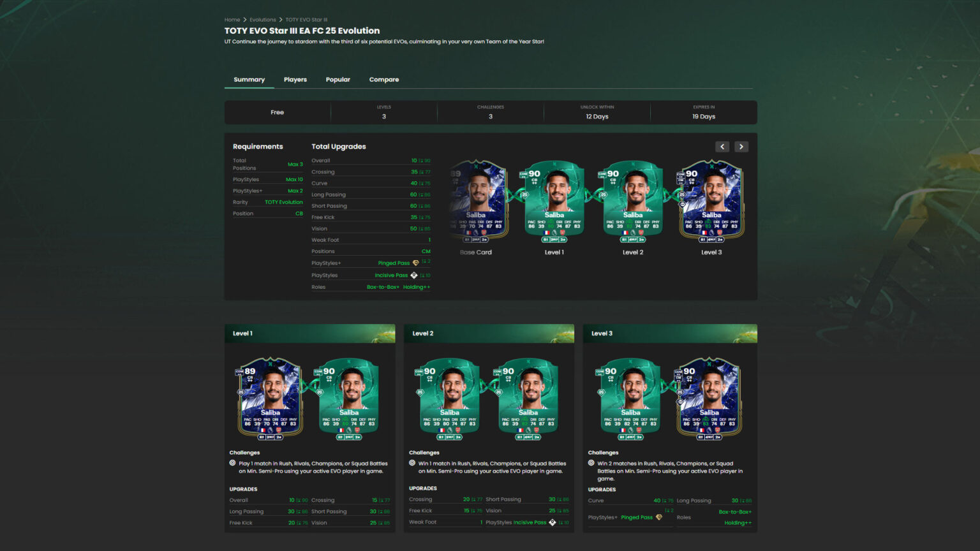Screen dimensions: 980x551
Task: Click the left carousel arrow above the cards
Action: pyautogui.click(x=722, y=146)
